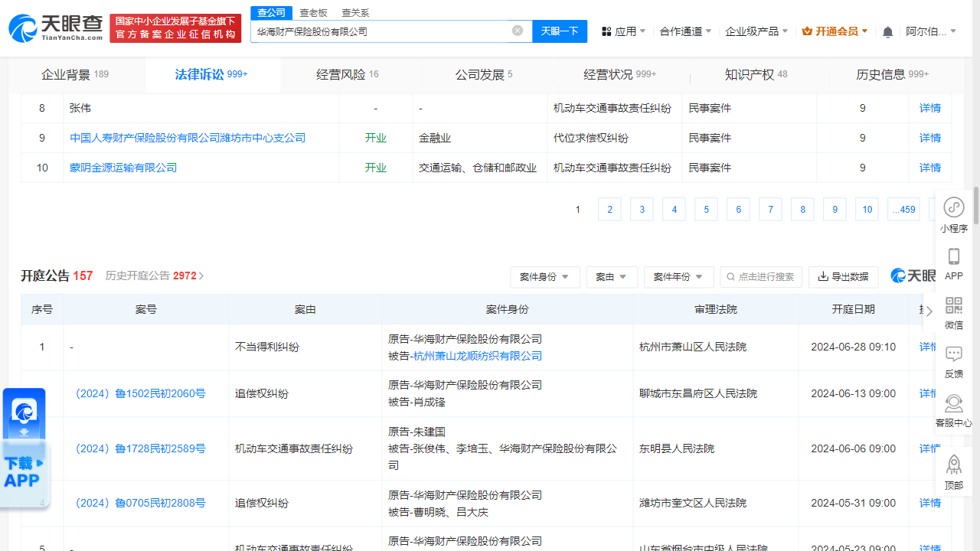This screenshot has height=551, width=980.
Task: Click the 法律诉讼 active tab
Action: [x=211, y=74]
